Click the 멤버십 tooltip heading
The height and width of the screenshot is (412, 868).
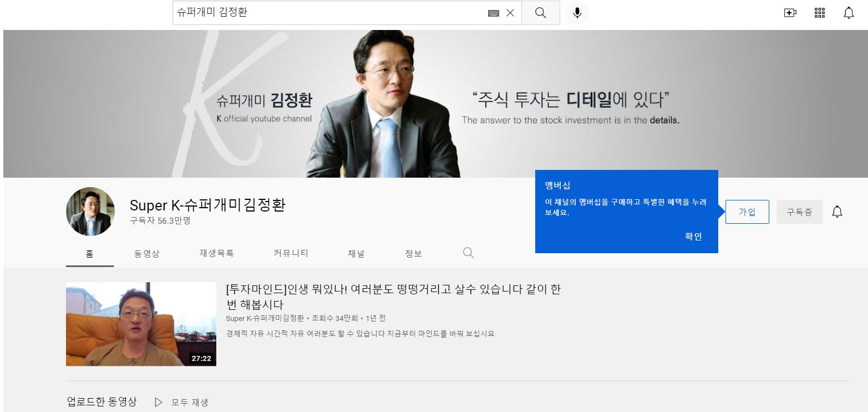557,185
